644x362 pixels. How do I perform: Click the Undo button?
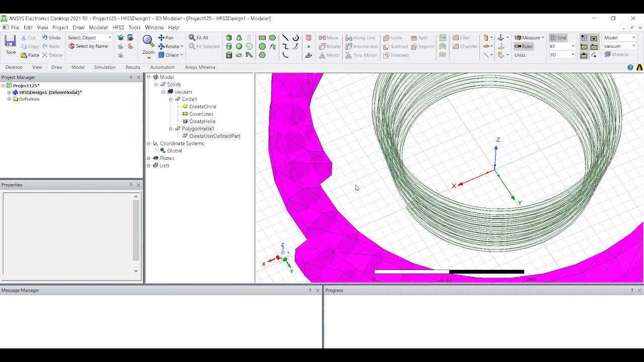coord(51,38)
